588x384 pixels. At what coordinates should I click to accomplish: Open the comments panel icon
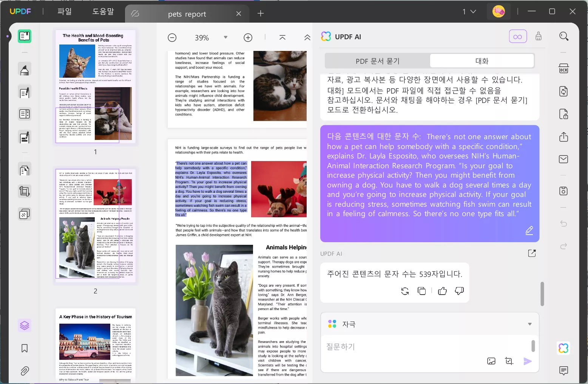coord(564,371)
